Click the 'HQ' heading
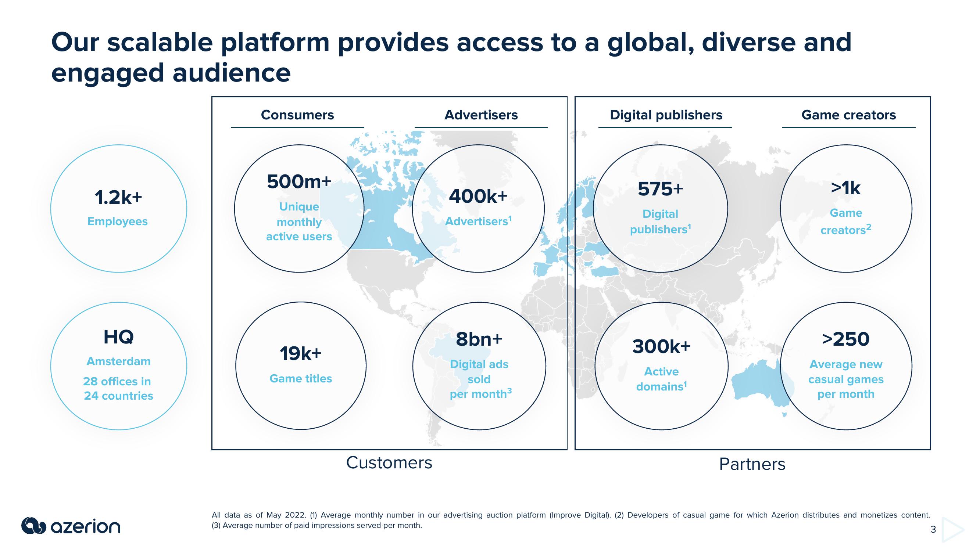980x551 pixels. point(118,337)
